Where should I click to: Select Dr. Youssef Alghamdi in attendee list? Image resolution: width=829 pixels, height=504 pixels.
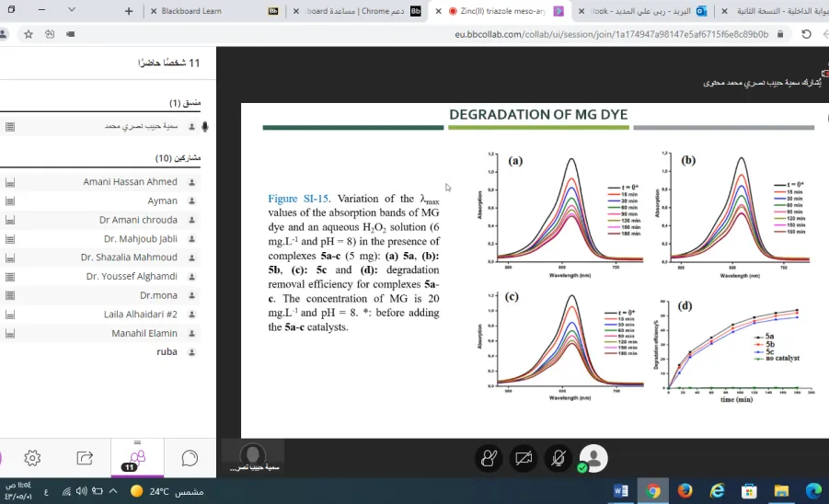132,276
